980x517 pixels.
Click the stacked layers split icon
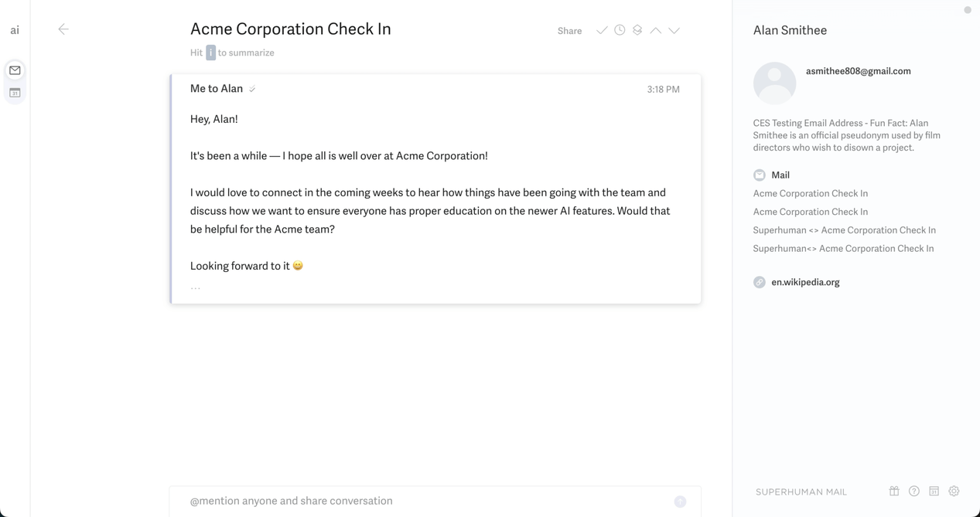tap(637, 30)
